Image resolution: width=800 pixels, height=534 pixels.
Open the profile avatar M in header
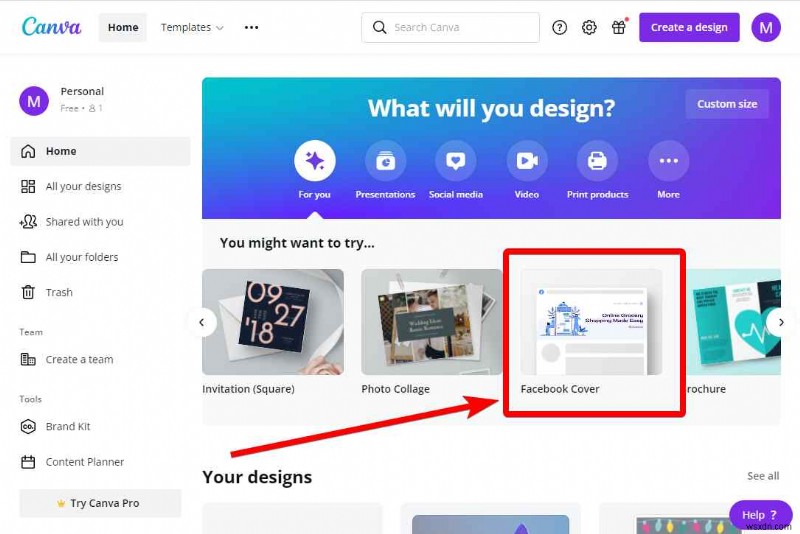pyautogui.click(x=765, y=28)
